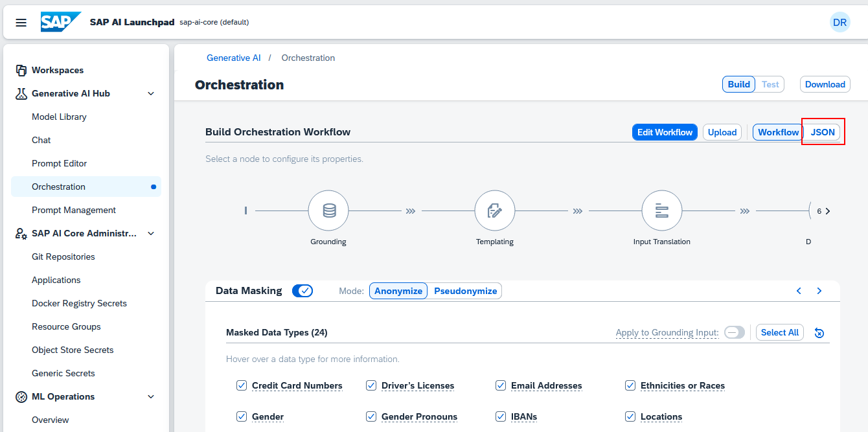Open Applications in sidebar

86,280
